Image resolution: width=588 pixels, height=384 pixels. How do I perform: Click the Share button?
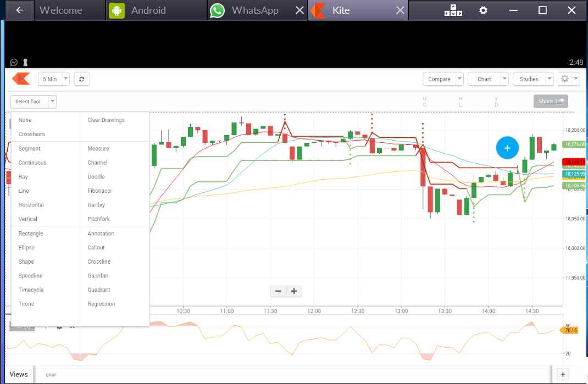(550, 101)
